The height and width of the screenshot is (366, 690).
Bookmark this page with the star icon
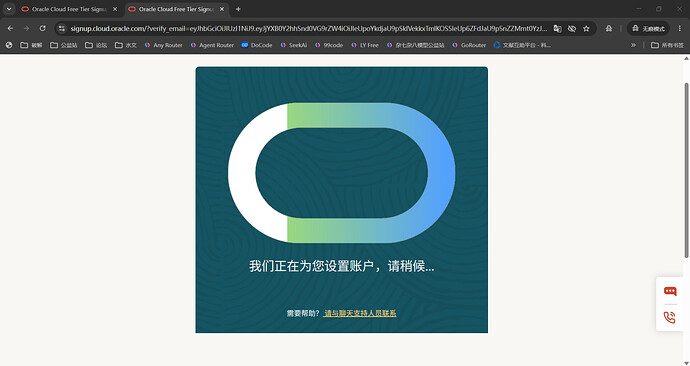[586, 29]
